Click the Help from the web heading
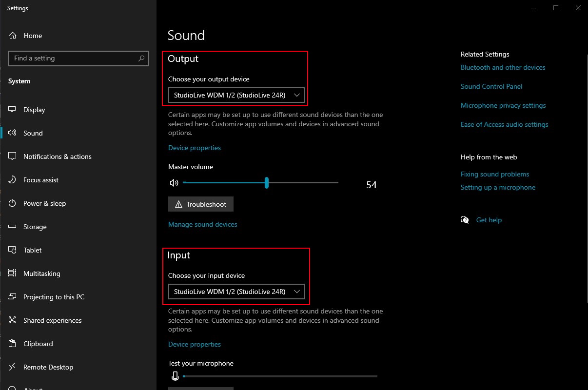This screenshot has height=390, width=588. [489, 157]
